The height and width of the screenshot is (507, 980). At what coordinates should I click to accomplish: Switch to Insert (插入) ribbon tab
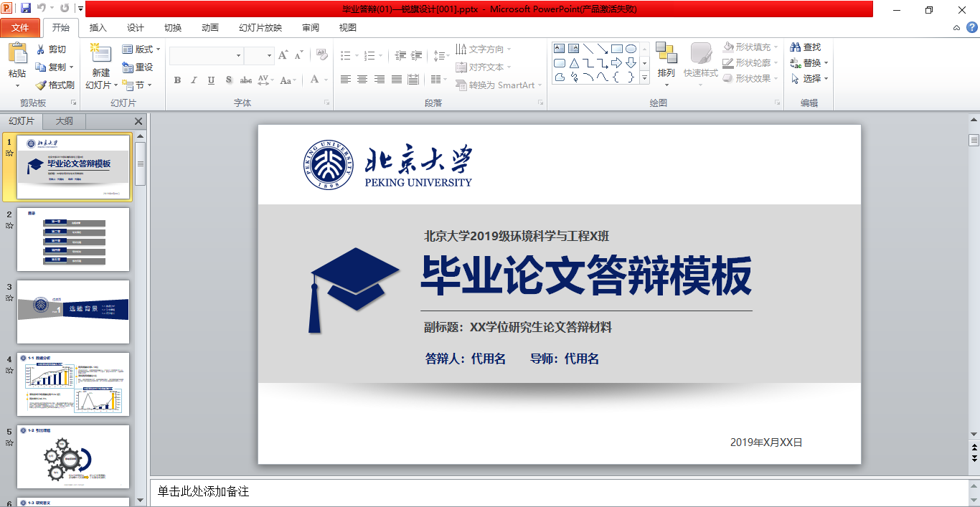(x=98, y=28)
